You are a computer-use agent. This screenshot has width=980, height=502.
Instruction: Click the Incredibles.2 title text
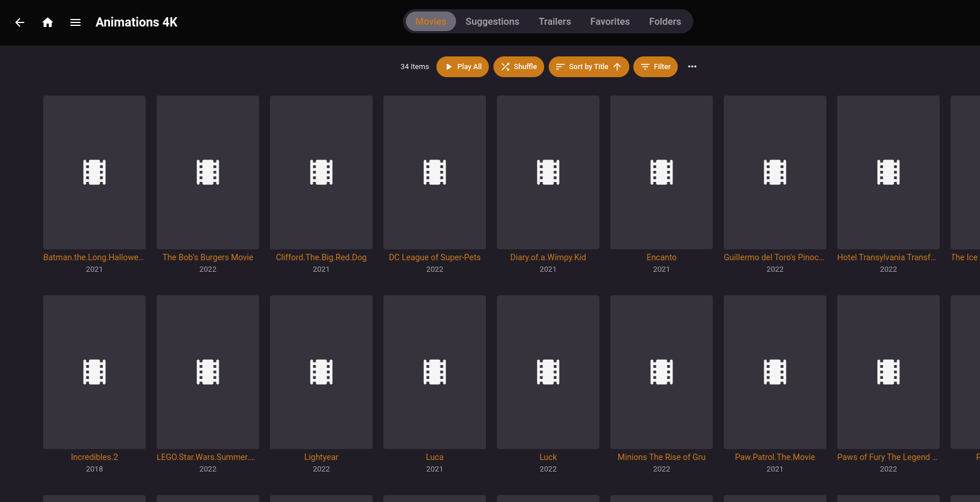94,457
